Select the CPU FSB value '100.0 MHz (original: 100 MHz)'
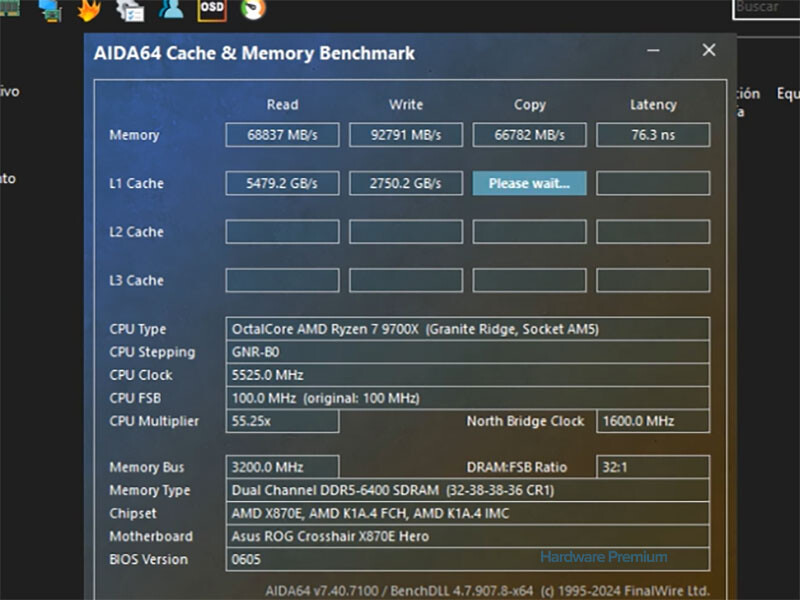The width and height of the screenshot is (800, 600). pos(467,398)
